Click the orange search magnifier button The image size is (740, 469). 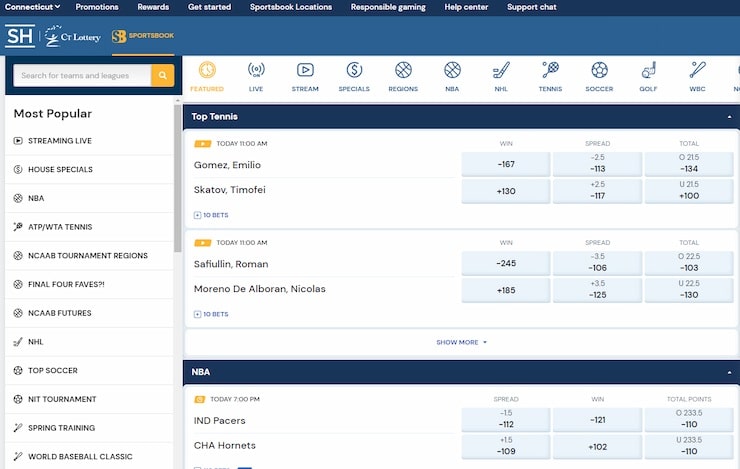(x=162, y=75)
